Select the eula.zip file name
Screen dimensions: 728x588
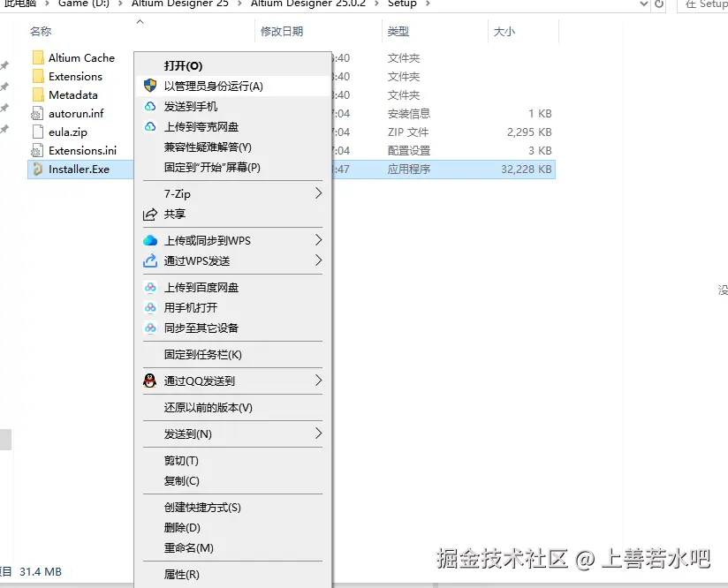click(68, 132)
